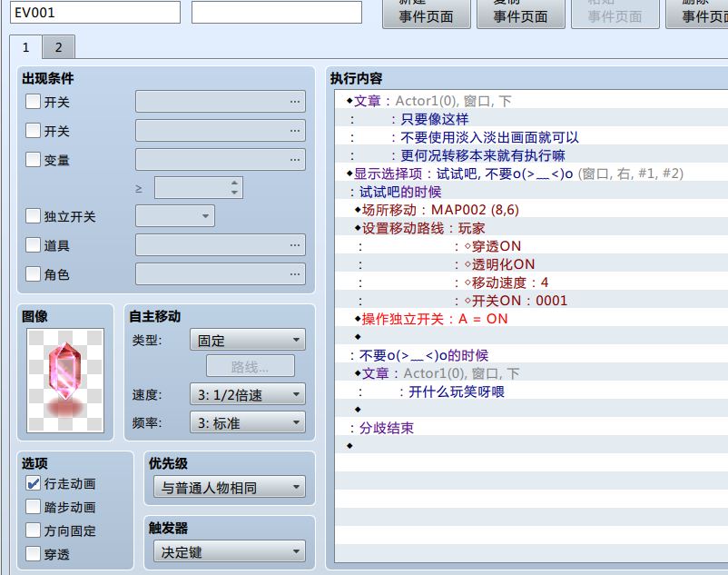Viewport: 728px width, 575px height.
Task: Click the 新建 事件页面 button
Action: pos(427,13)
